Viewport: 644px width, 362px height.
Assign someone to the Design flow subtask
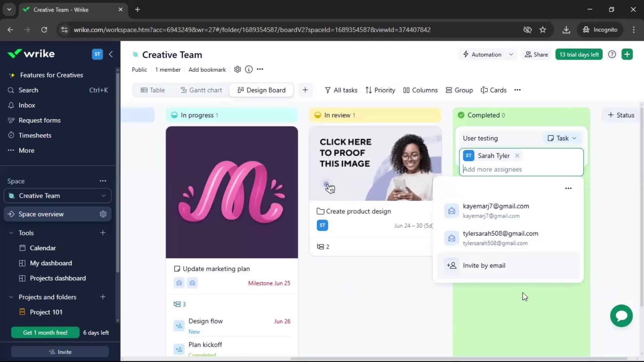click(179, 325)
